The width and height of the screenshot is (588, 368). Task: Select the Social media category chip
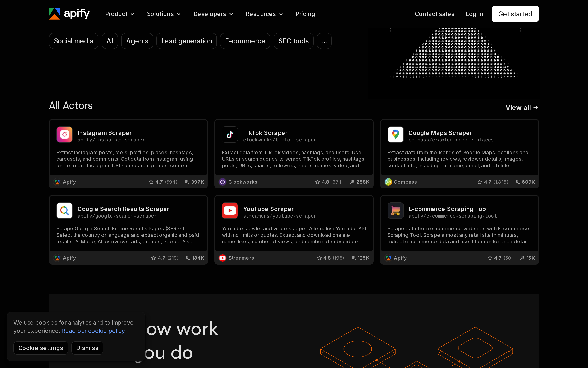pyautogui.click(x=74, y=41)
